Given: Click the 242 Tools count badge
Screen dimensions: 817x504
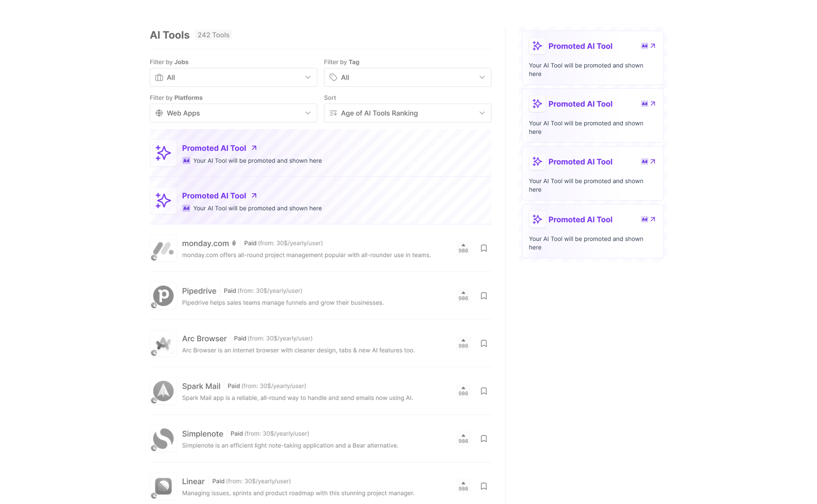Looking at the screenshot, I should [x=213, y=35].
